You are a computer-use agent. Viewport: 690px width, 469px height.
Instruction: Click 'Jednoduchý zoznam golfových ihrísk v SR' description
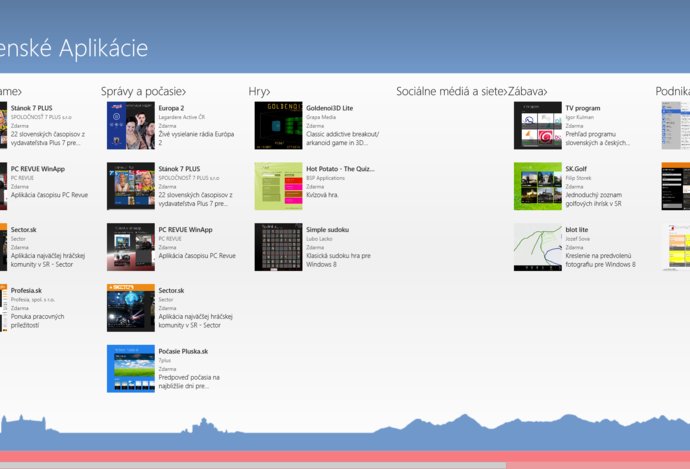(x=594, y=199)
